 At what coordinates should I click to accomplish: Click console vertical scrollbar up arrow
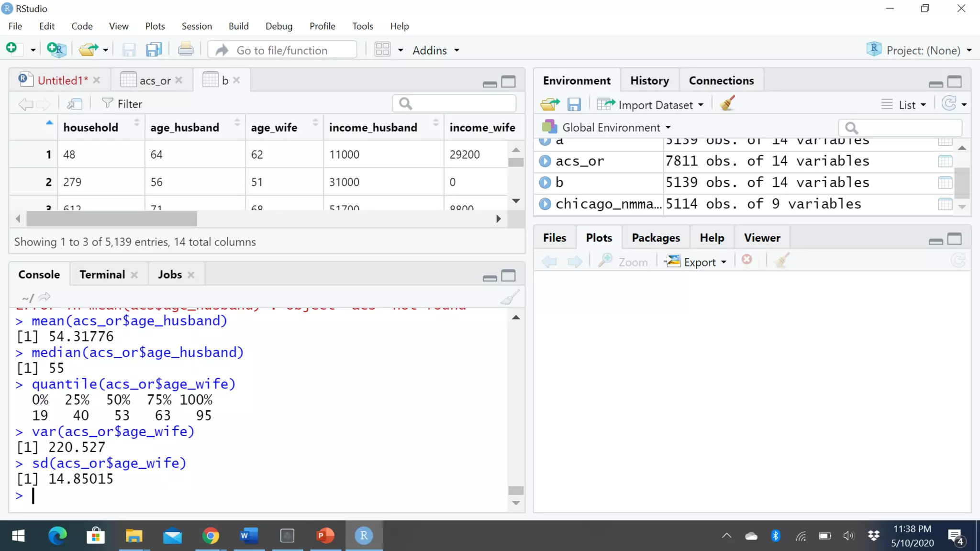coord(516,318)
